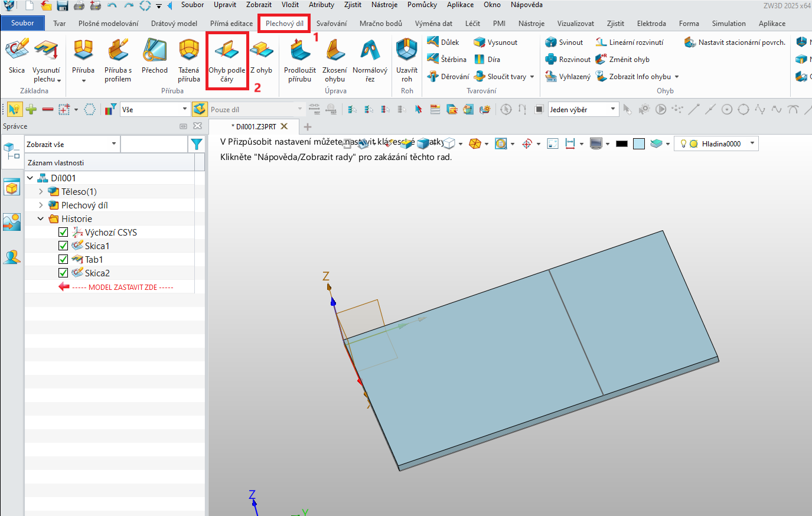Click the Příruba flange tool
812x516 pixels.
(83, 60)
